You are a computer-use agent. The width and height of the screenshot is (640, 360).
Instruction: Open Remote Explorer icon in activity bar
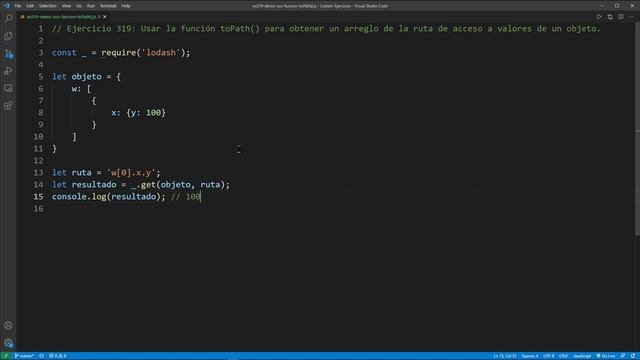(8, 88)
